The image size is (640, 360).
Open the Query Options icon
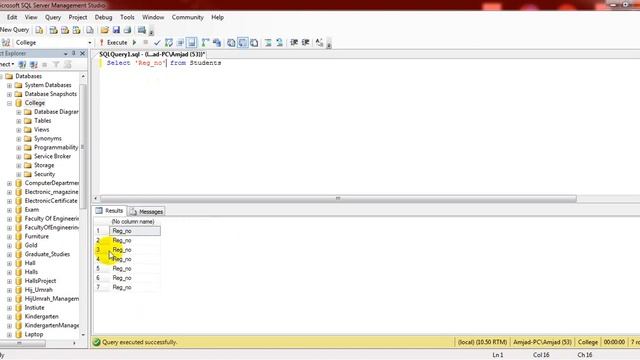(x=180, y=42)
